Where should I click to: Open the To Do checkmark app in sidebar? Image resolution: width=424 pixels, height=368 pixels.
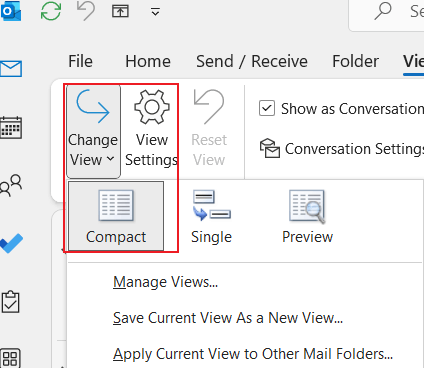tap(12, 243)
